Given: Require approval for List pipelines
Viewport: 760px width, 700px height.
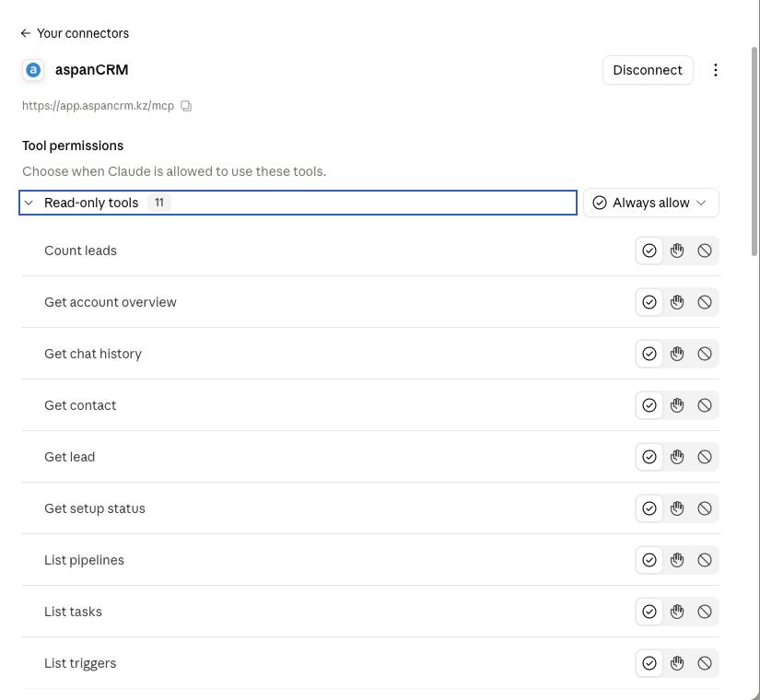Looking at the screenshot, I should pos(677,560).
